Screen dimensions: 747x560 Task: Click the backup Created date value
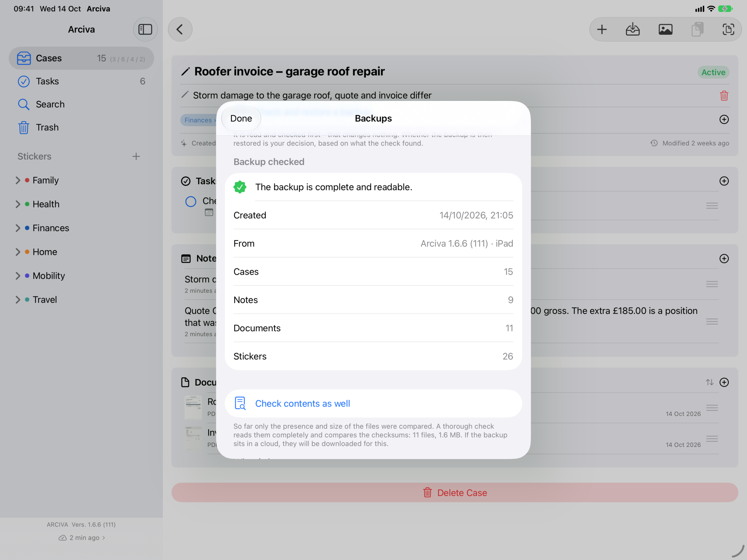[476, 215]
